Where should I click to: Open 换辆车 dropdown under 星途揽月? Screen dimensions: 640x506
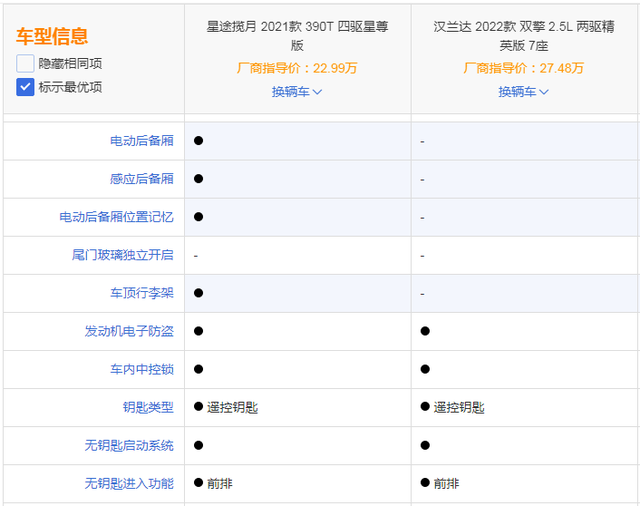(x=297, y=92)
